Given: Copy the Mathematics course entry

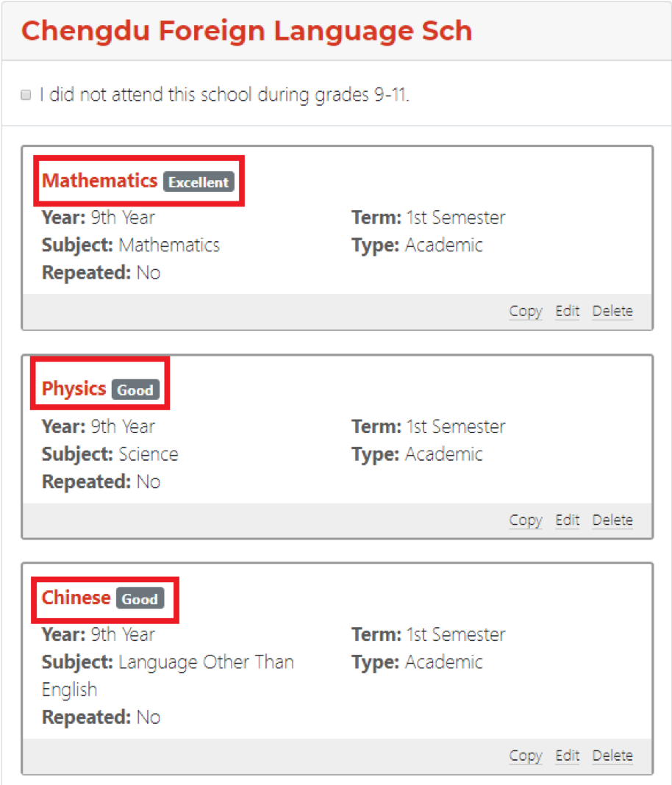Looking at the screenshot, I should click(526, 311).
